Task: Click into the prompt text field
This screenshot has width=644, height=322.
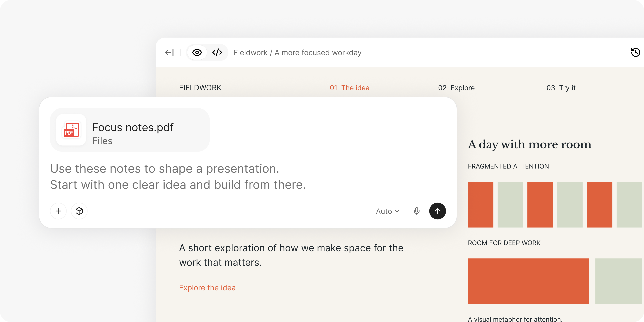Action: click(x=178, y=177)
